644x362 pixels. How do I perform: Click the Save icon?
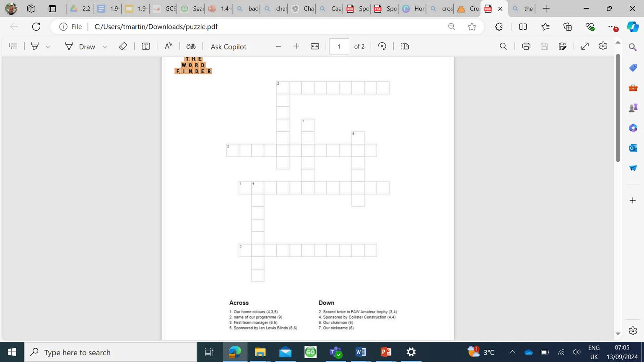(x=544, y=46)
